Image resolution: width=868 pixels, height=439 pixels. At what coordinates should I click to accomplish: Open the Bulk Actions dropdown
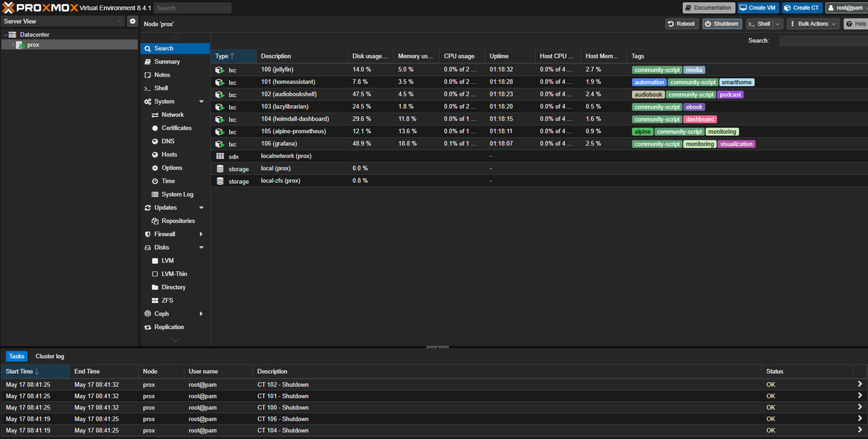[x=812, y=24]
